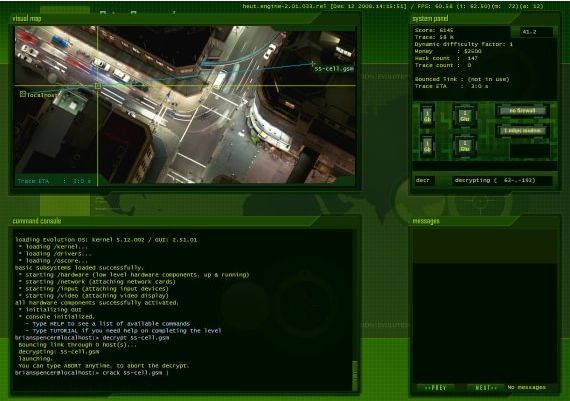The width and height of the screenshot is (570, 401).
Task: Select the localhost node icon on map
Action: click(23, 95)
